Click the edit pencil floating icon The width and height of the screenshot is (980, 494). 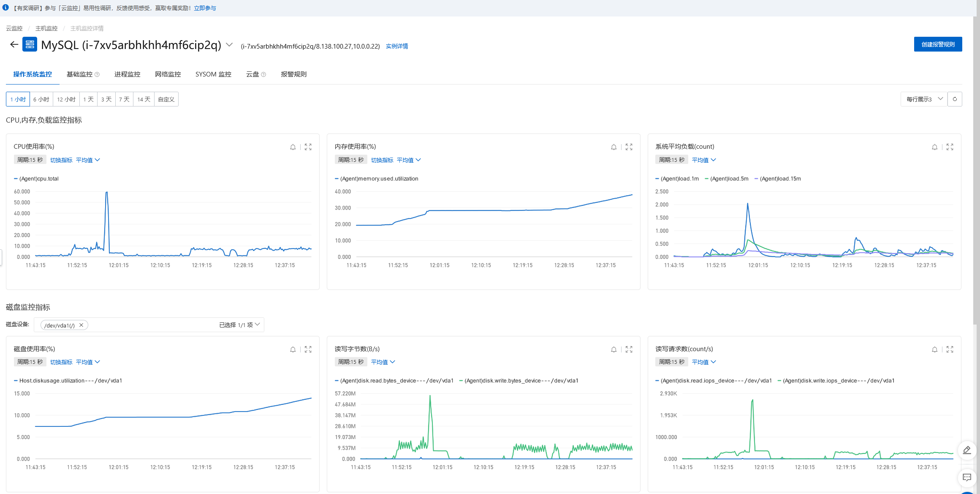click(966, 450)
